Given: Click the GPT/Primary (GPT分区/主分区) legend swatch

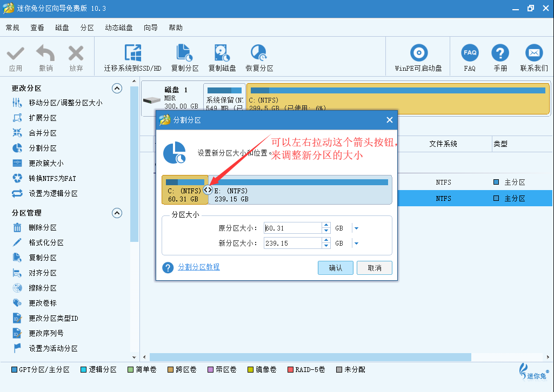Looking at the screenshot, I should pyautogui.click(x=14, y=370).
